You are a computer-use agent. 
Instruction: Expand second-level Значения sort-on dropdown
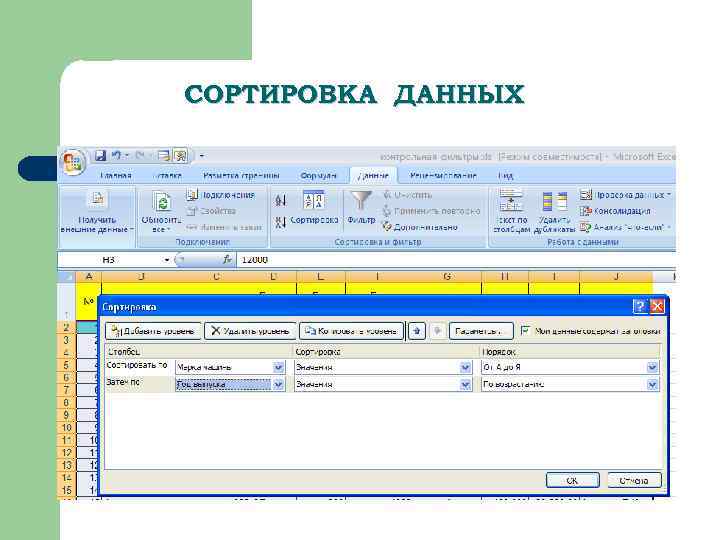[465, 384]
